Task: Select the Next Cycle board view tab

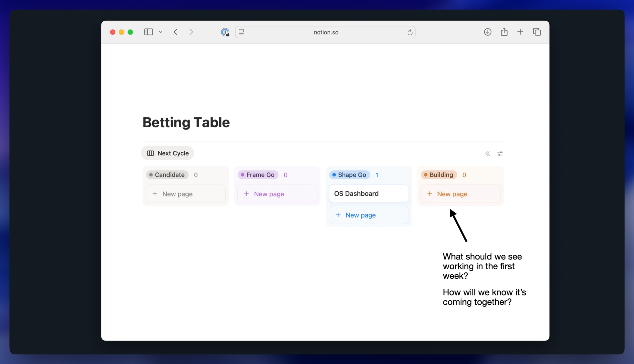Action: coord(168,153)
